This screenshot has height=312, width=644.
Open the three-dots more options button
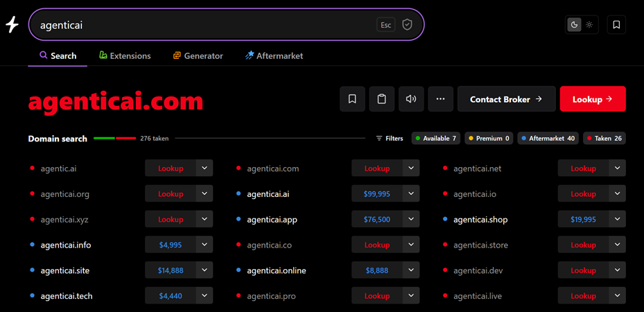point(441,99)
